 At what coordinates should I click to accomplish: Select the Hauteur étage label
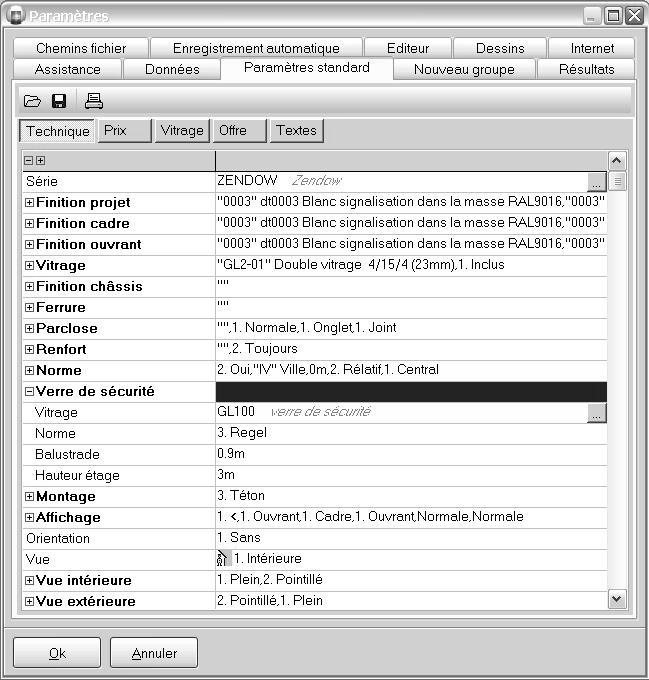(x=77, y=476)
